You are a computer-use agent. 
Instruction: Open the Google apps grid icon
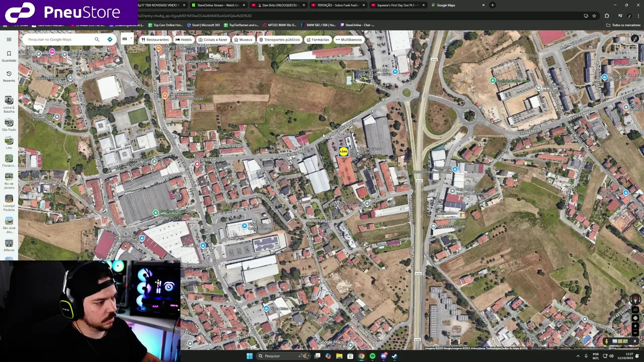622,39
